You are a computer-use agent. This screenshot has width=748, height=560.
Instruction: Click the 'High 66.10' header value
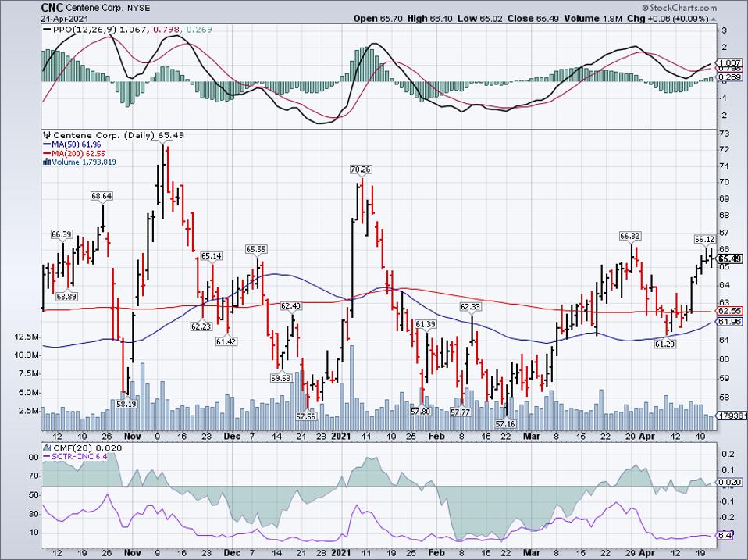coord(428,19)
